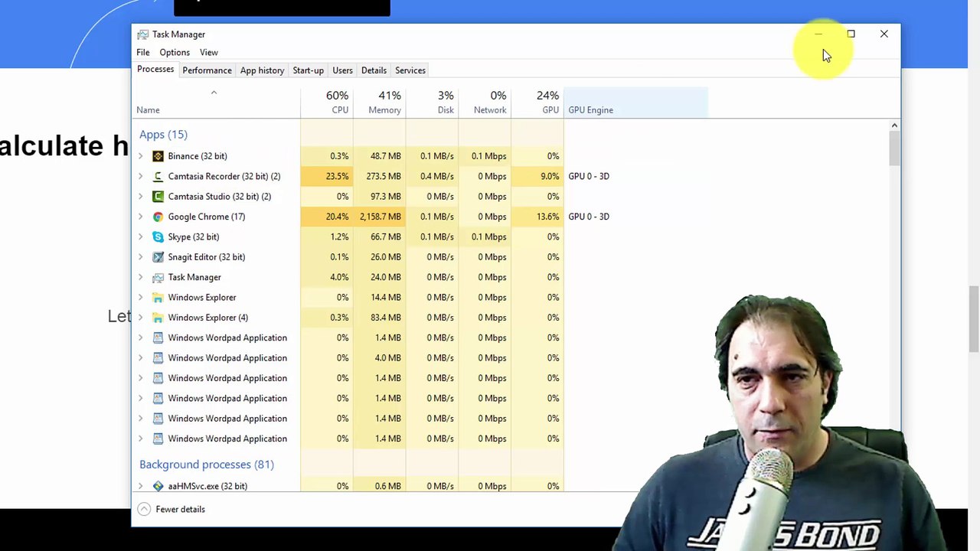
Task: Open the Start-up tab
Action: [x=308, y=70]
